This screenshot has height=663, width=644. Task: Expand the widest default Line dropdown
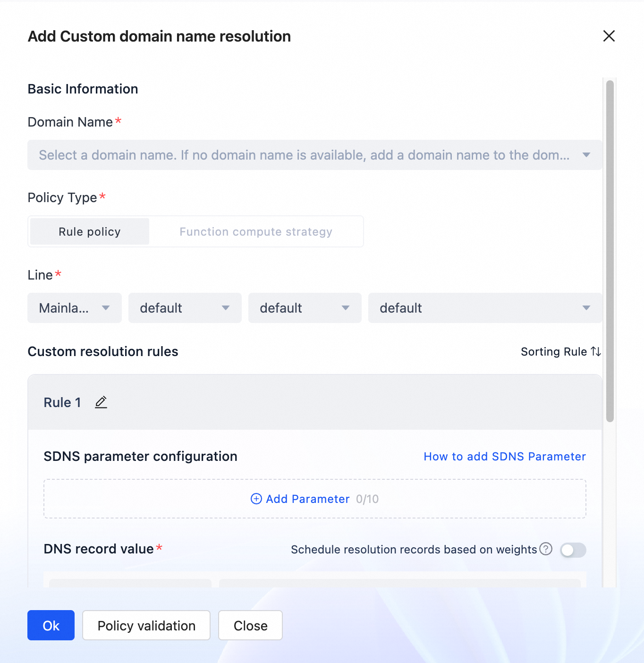click(485, 308)
